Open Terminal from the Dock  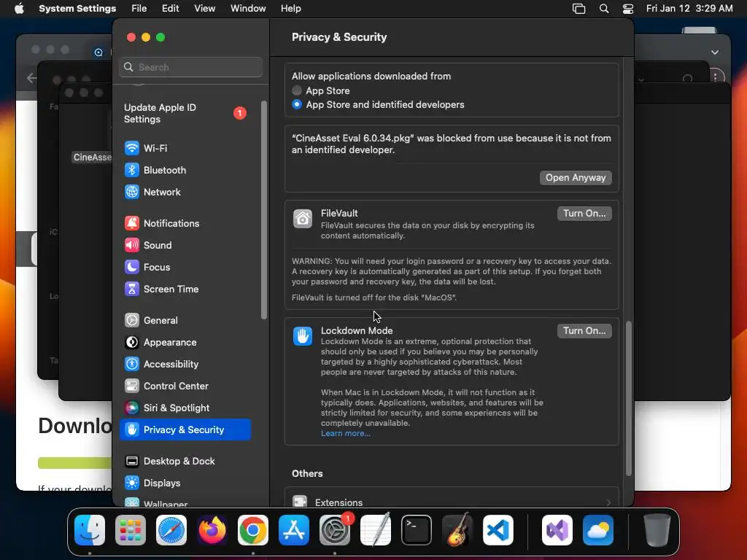[417, 530]
